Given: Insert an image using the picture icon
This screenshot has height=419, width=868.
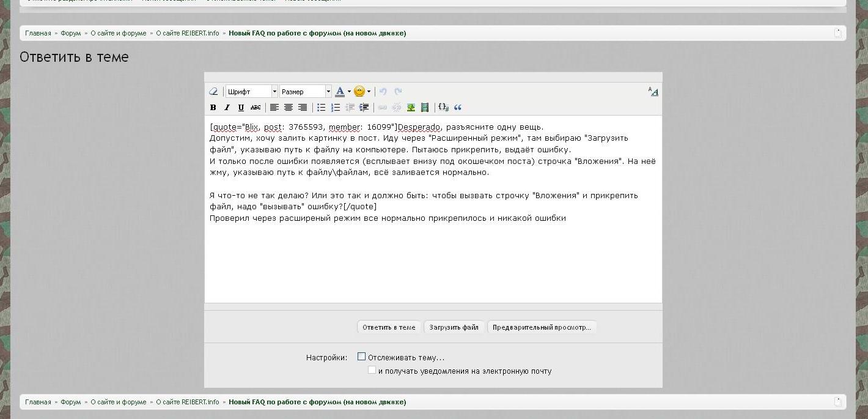Looking at the screenshot, I should 411,108.
